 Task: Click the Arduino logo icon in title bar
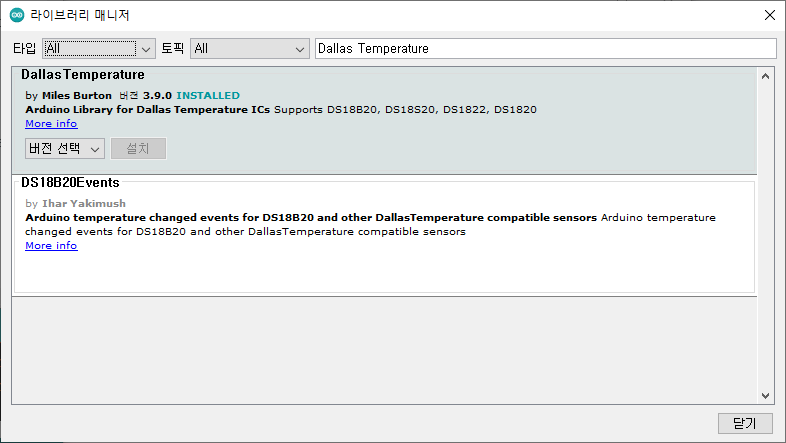click(x=17, y=15)
